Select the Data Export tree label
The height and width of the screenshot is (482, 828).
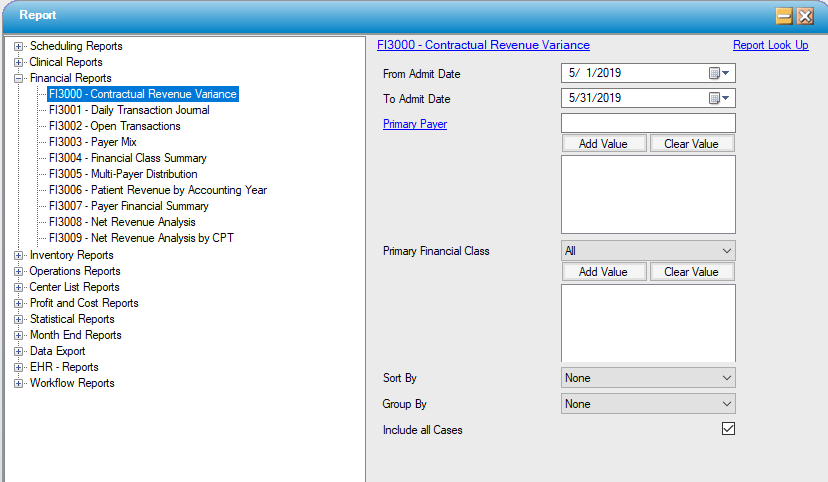coord(58,352)
